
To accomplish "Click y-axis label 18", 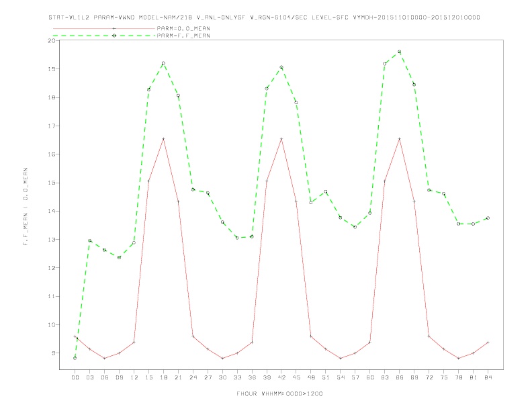I will coord(52,97).
